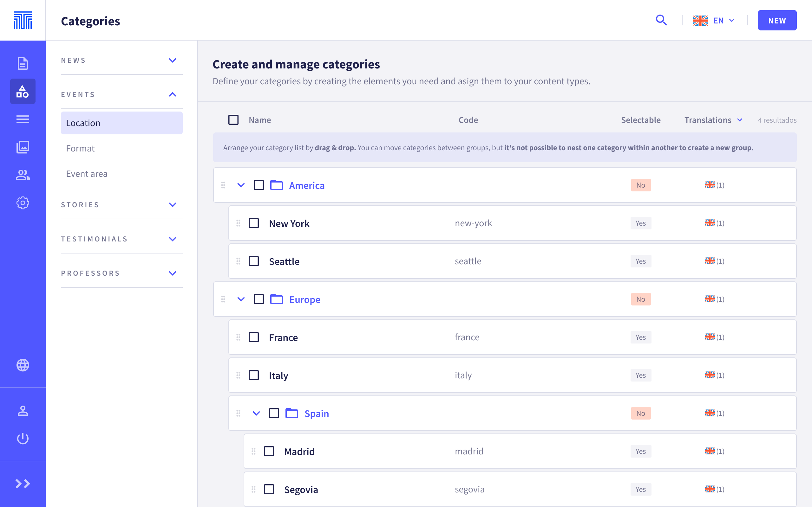Open the settings gear in sidebar
The image size is (812, 507).
(x=23, y=203)
